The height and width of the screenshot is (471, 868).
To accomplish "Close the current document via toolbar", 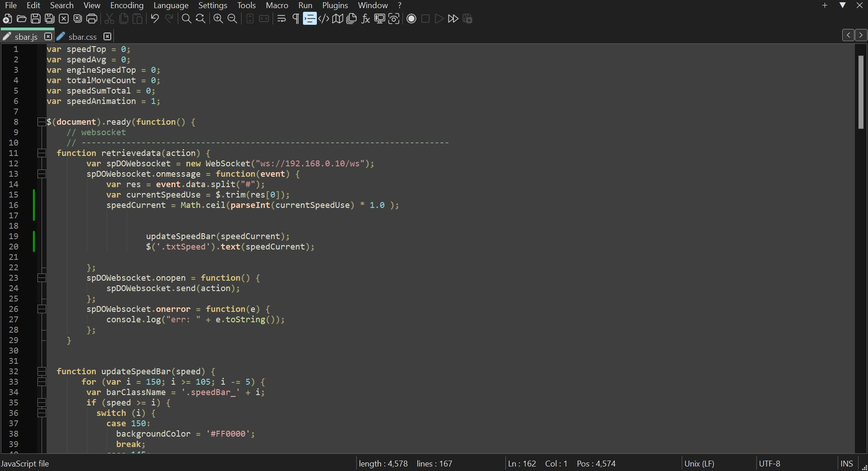I will click(64, 19).
